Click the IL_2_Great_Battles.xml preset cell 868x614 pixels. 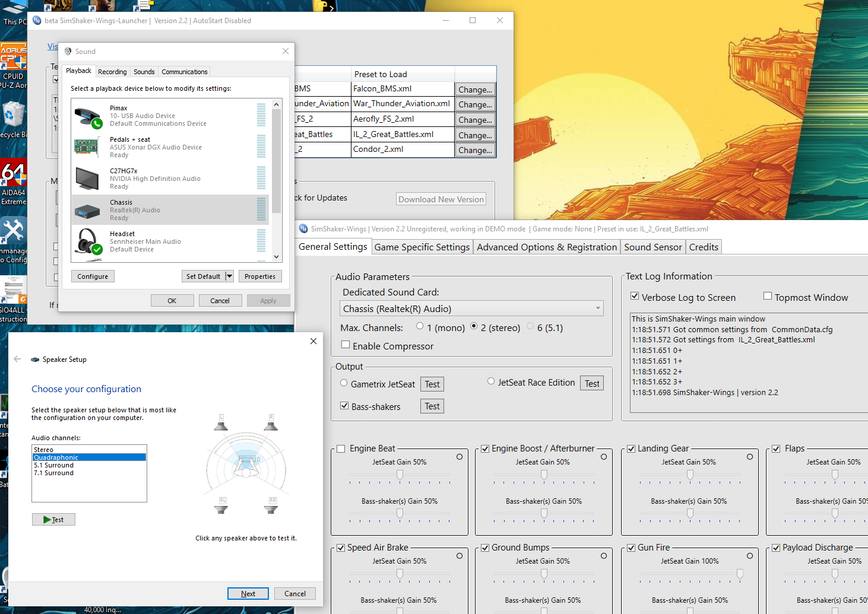click(403, 134)
